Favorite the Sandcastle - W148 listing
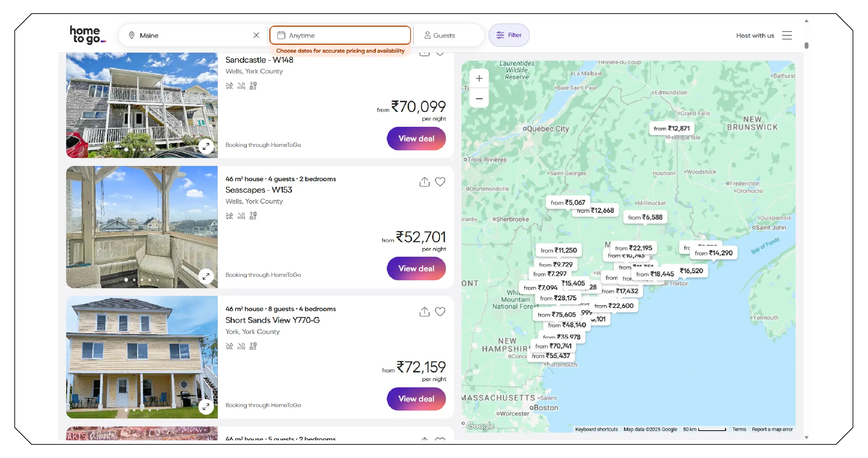The height and width of the screenshot is (458, 868). coord(440,53)
